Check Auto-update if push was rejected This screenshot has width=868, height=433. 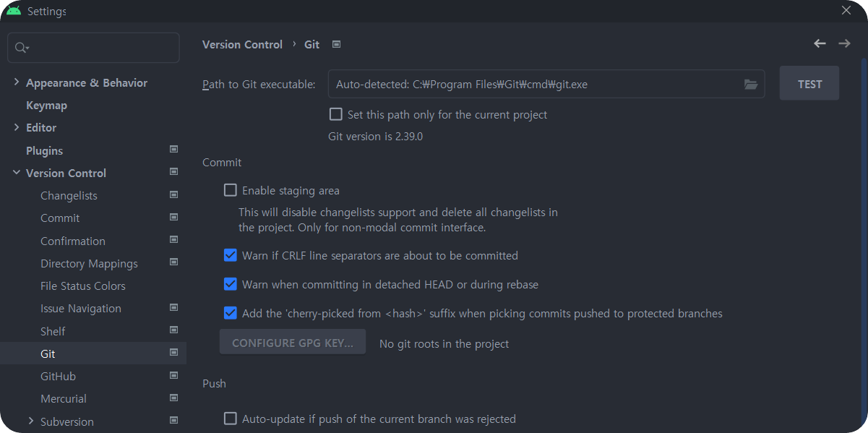point(231,419)
